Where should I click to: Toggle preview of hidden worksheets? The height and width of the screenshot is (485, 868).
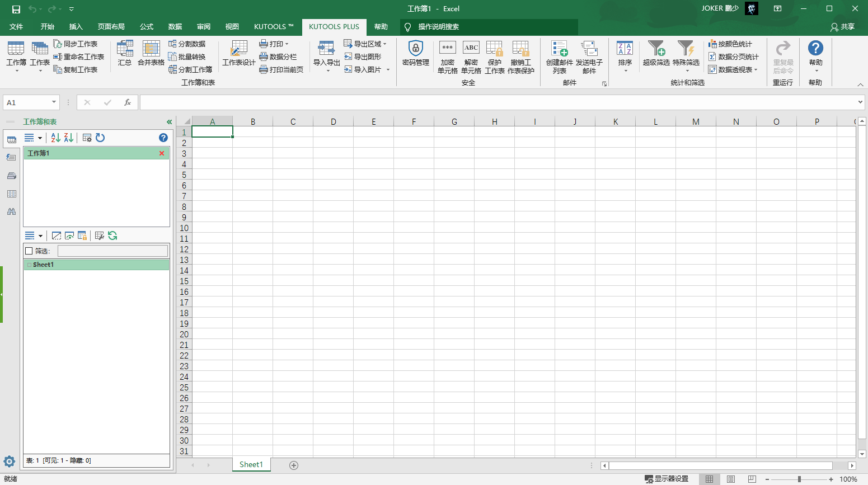tap(69, 236)
